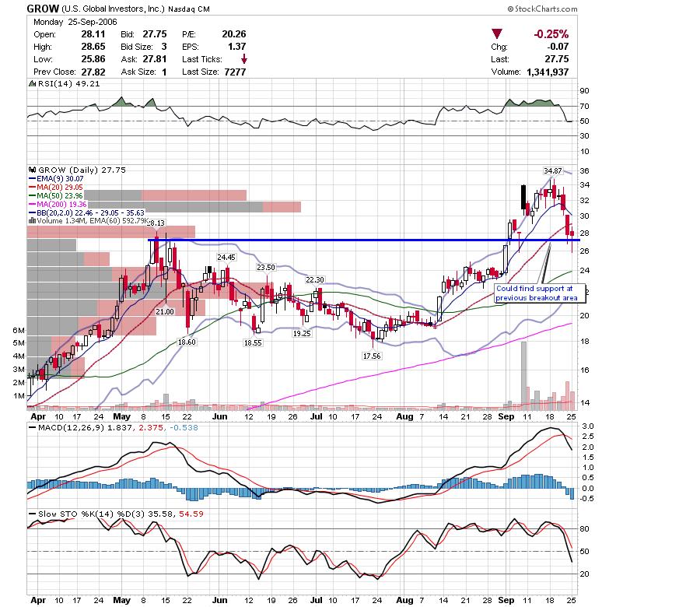Click the volume bars icon in legend
Image resolution: width=700 pixels, height=607 pixels.
coord(32,221)
